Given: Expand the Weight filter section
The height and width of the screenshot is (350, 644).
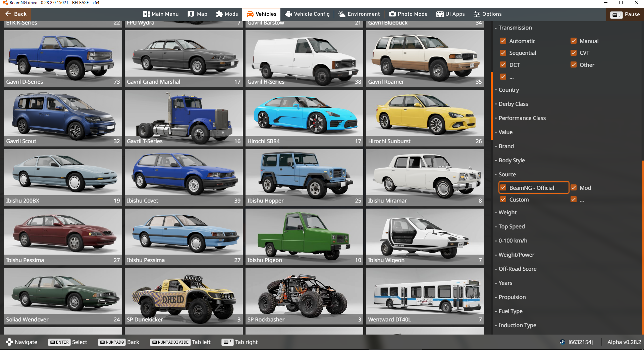Looking at the screenshot, I should pyautogui.click(x=507, y=212).
